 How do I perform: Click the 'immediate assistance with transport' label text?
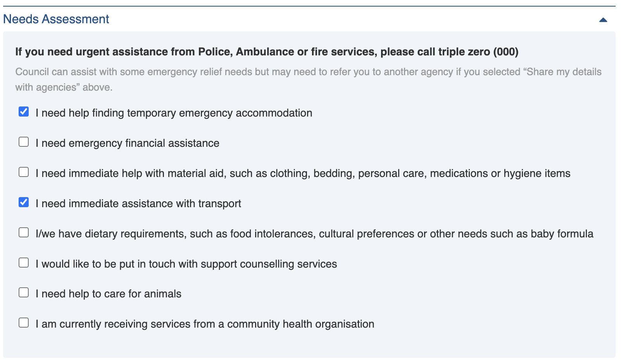[138, 204]
